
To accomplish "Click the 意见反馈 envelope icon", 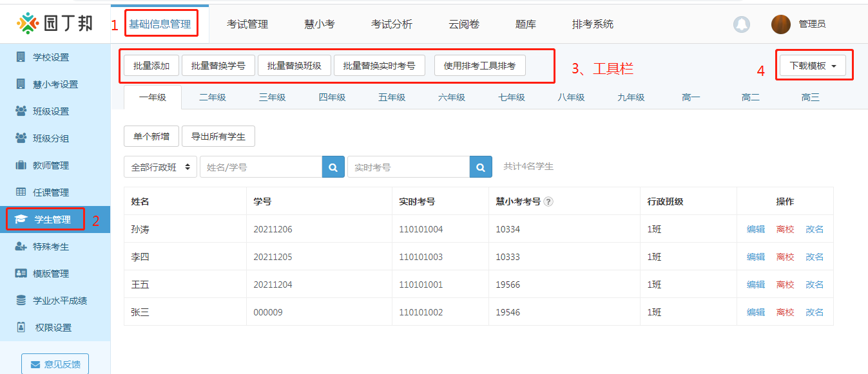I will pos(34,364).
